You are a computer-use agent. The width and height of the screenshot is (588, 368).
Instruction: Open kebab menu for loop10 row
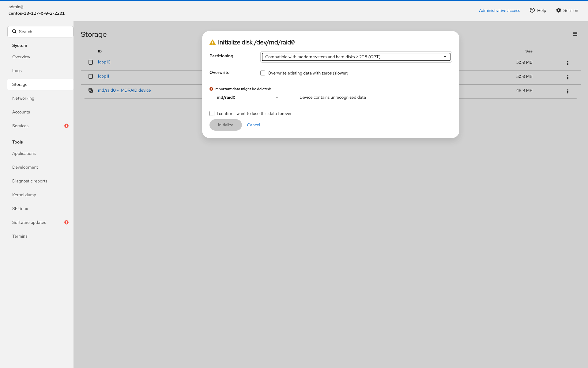pyautogui.click(x=567, y=63)
